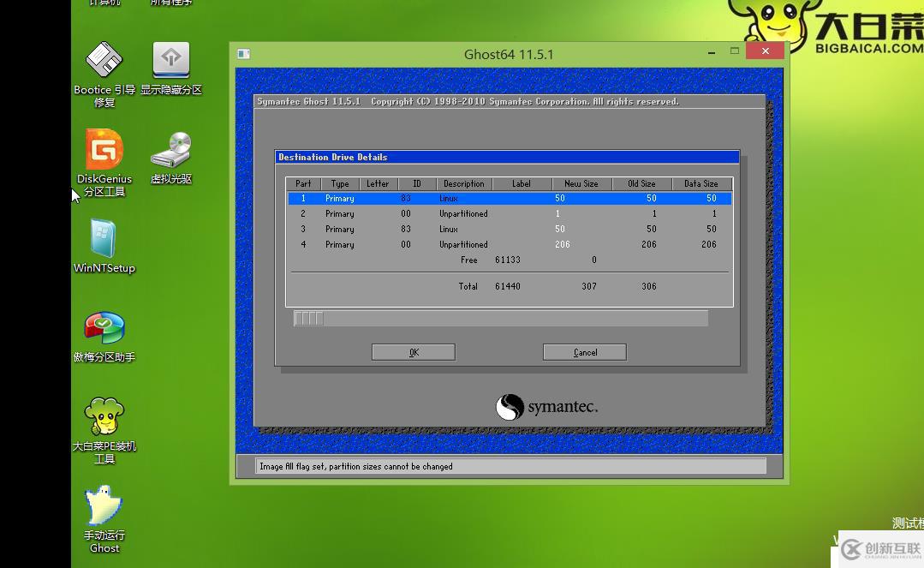This screenshot has height=568, width=924.
Task: Launch the WinNTSetup desktop icon
Action: tap(104, 241)
